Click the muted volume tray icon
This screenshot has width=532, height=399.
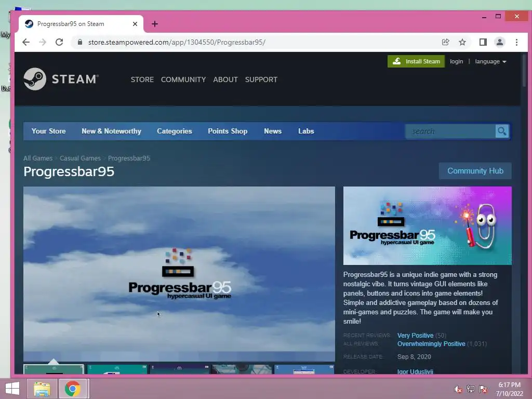tap(458, 389)
